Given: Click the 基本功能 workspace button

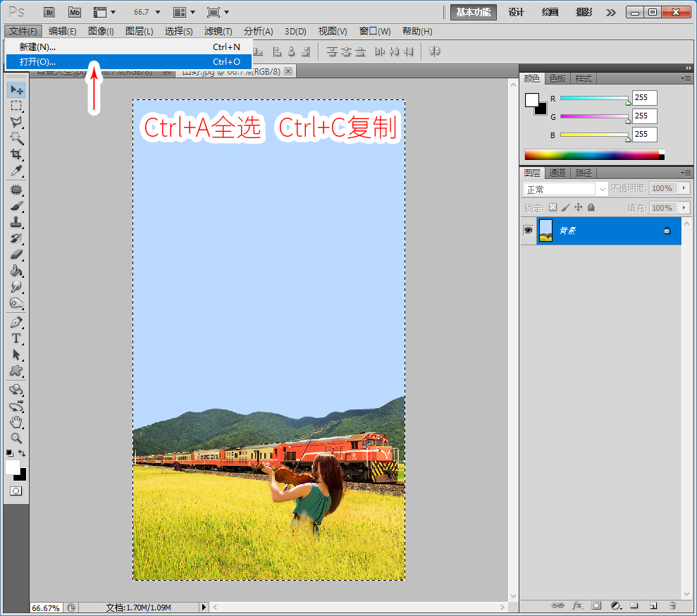Looking at the screenshot, I should coord(473,12).
